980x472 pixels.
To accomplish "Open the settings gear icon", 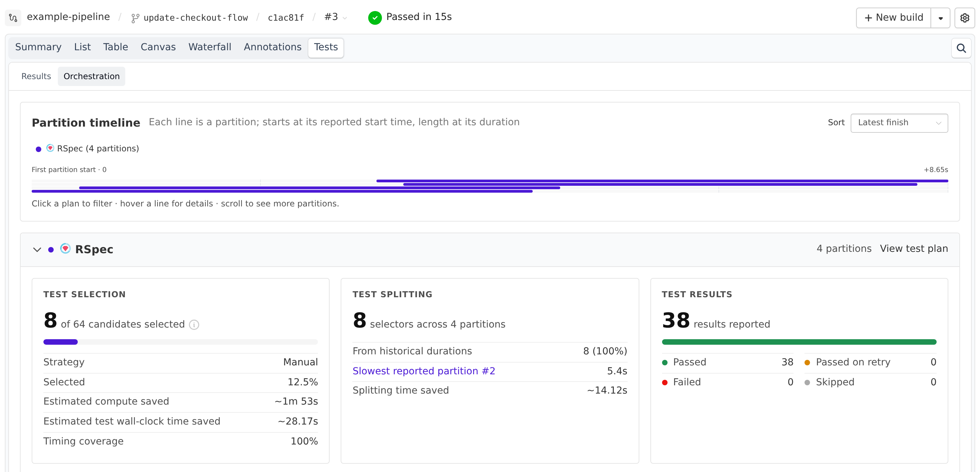I will pyautogui.click(x=965, y=18).
